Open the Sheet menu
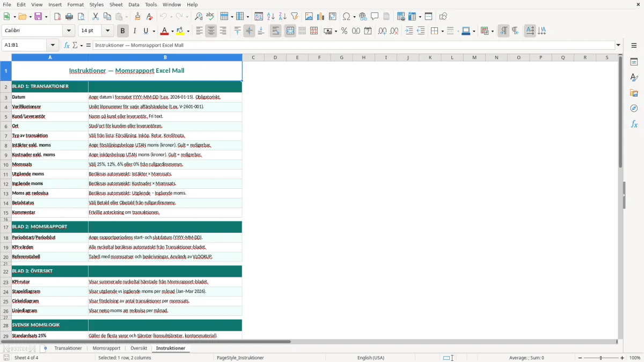The width and height of the screenshot is (644, 362). click(x=116, y=4)
